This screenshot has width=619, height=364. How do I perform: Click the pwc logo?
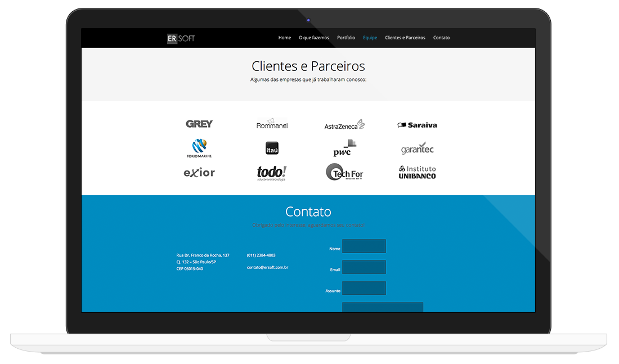[344, 147]
